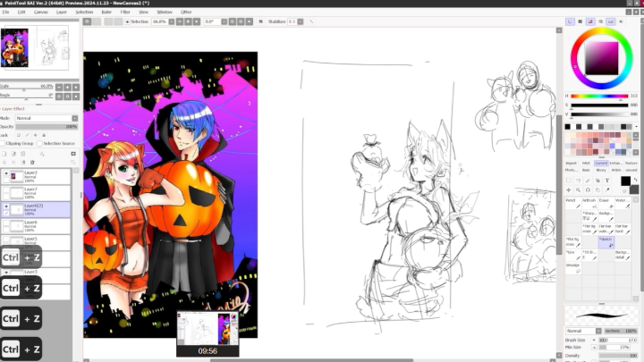This screenshot has width=644, height=362.
Task: Select the Move tool
Action: coord(569,190)
